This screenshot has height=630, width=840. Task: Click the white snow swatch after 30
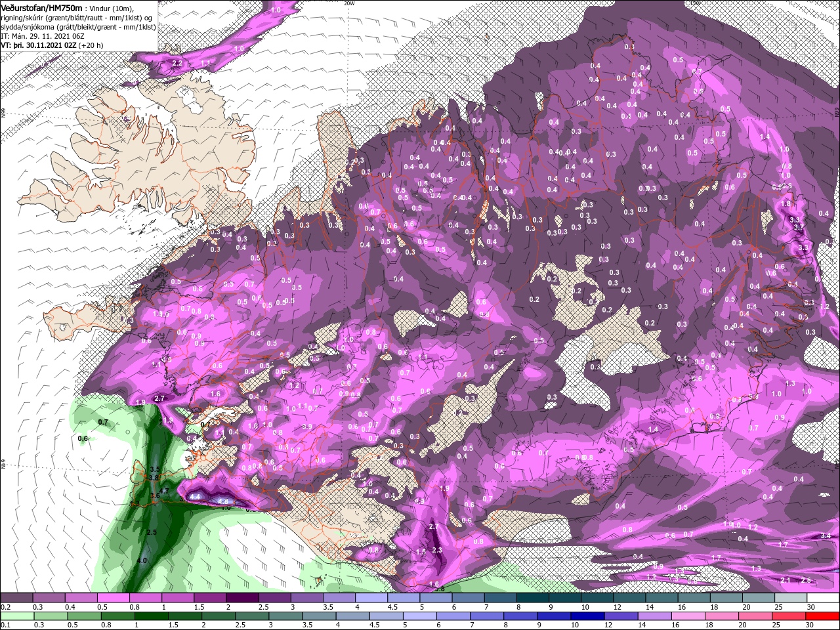point(823,598)
